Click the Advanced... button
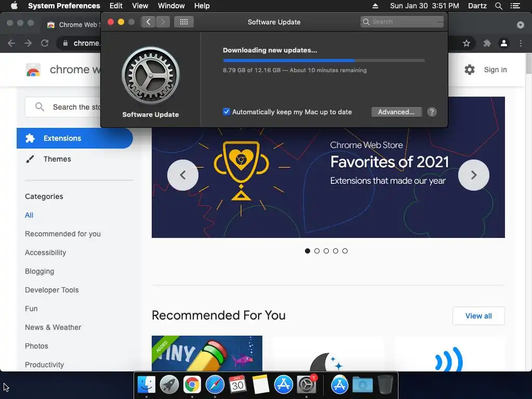 pos(396,112)
